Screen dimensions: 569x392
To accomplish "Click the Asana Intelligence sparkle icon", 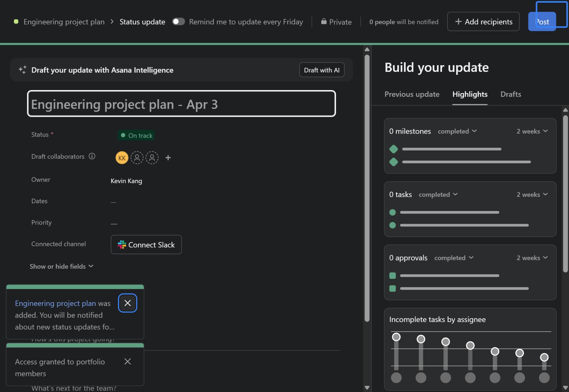I will click(x=22, y=70).
